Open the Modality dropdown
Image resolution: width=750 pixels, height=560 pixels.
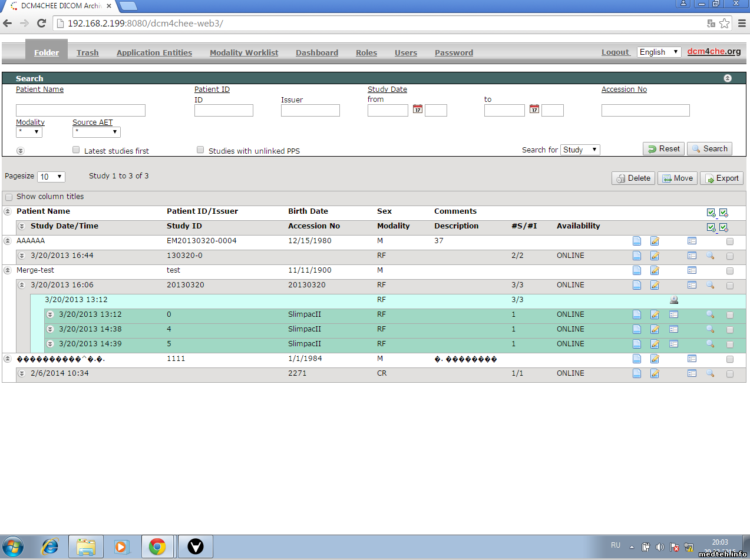click(29, 132)
